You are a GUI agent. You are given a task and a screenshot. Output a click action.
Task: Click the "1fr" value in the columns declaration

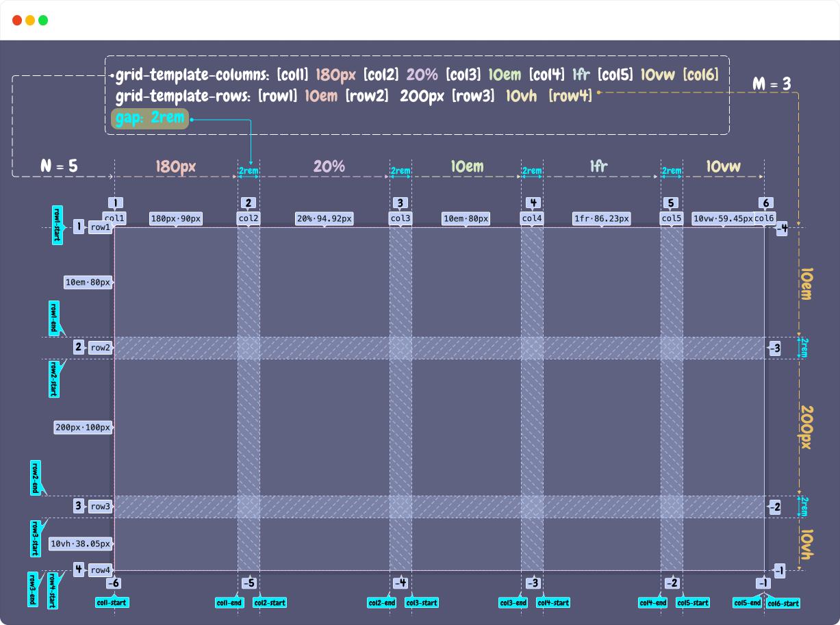click(581, 75)
